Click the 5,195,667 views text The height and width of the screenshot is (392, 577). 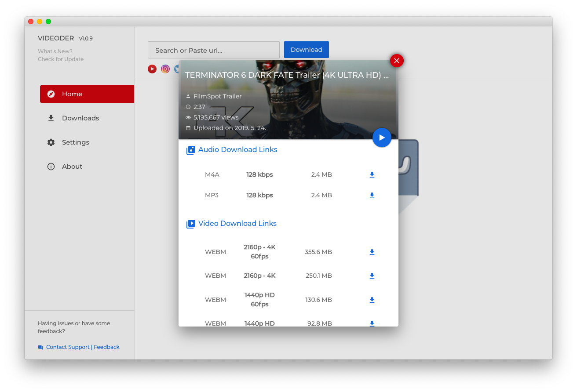tap(216, 117)
